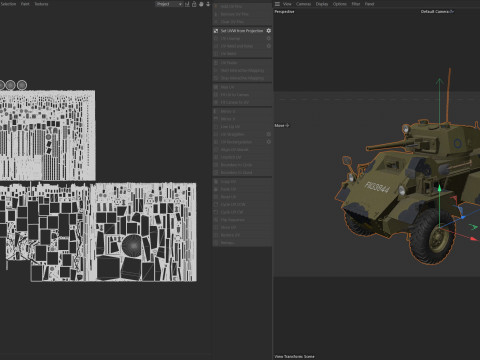Image resolution: width=480 pixels, height=360 pixels.
Task: Click the first icon right of the Project dropdown
Action: pyautogui.click(x=187, y=4)
